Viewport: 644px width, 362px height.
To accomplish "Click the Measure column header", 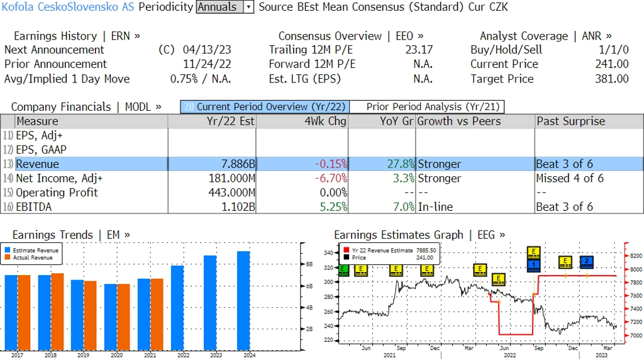I will coord(91,122).
